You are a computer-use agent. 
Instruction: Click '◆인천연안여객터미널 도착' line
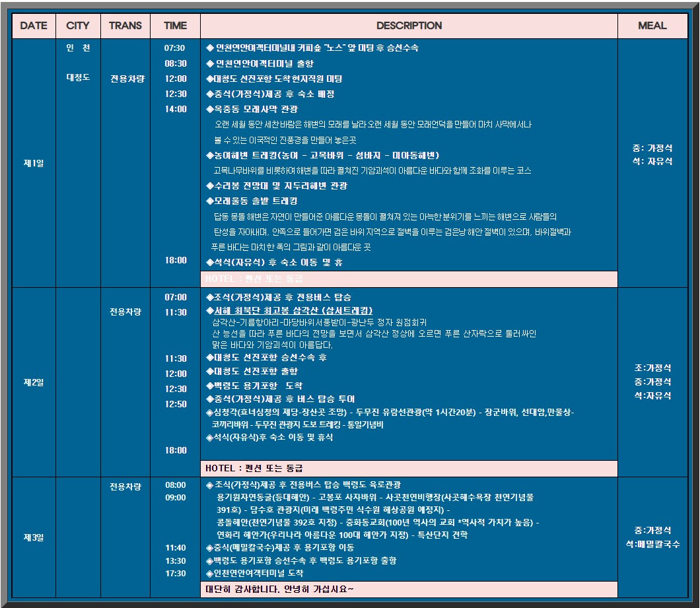point(254,574)
